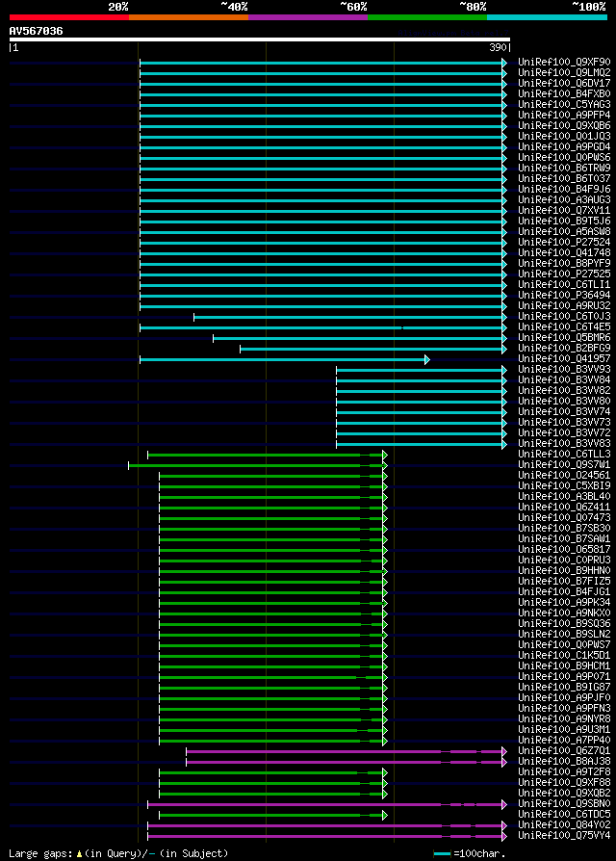Select the UniRef100_A9PK34 label
This screenshot has width=616, height=861.
pyautogui.click(x=564, y=602)
